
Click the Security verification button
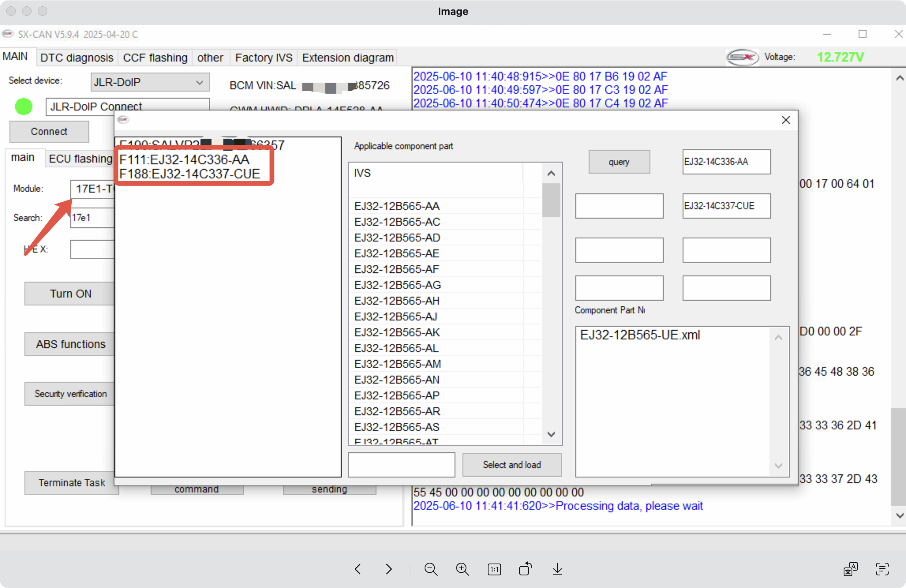[x=70, y=394]
